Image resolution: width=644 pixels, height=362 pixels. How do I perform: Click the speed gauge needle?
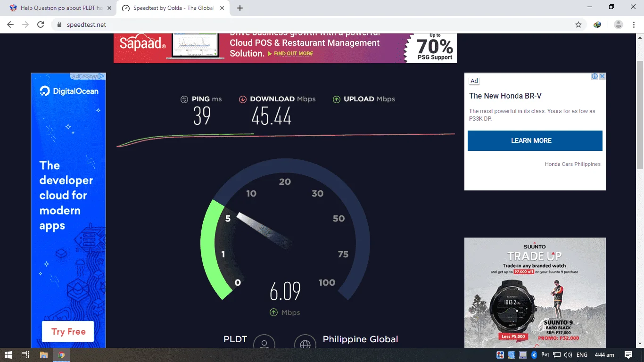(x=264, y=230)
